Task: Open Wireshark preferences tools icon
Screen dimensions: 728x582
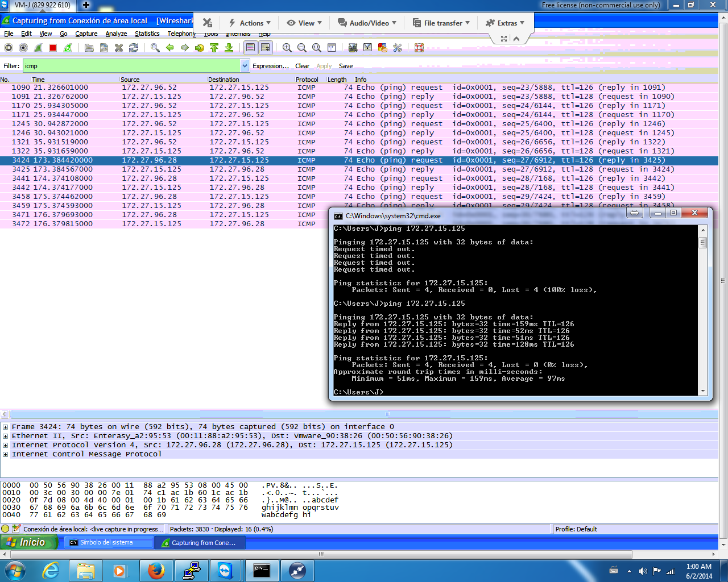Action: point(398,48)
